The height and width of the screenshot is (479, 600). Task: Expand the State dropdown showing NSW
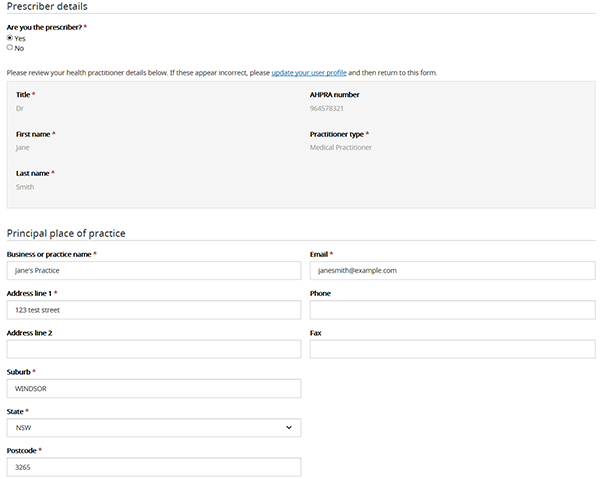[x=153, y=428]
